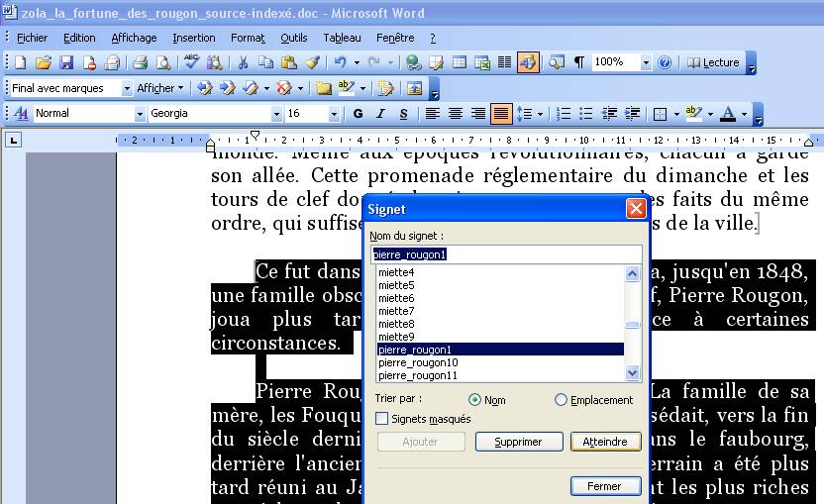Select the 'Emplacement' sort radio button
This screenshot has width=824, height=504.
[562, 400]
